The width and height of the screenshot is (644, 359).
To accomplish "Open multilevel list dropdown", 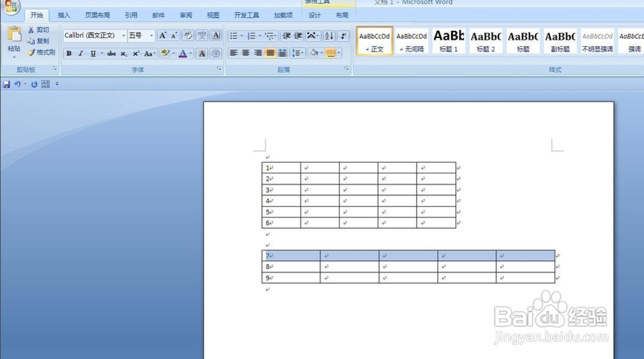I will pos(270,36).
